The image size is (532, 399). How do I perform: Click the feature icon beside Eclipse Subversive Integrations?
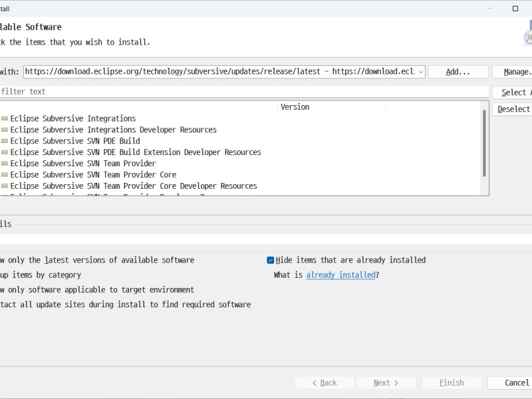tap(5, 118)
